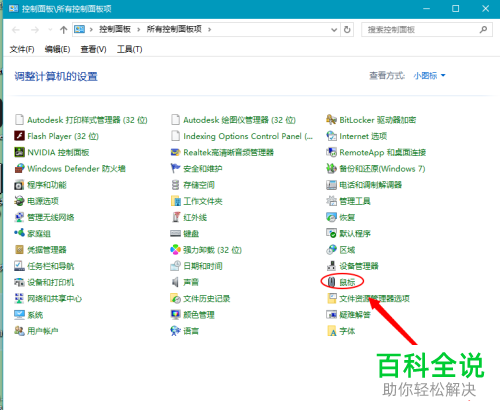This screenshot has height=410, width=500.
Task: Click the 语言 icon
Action: coord(175,331)
